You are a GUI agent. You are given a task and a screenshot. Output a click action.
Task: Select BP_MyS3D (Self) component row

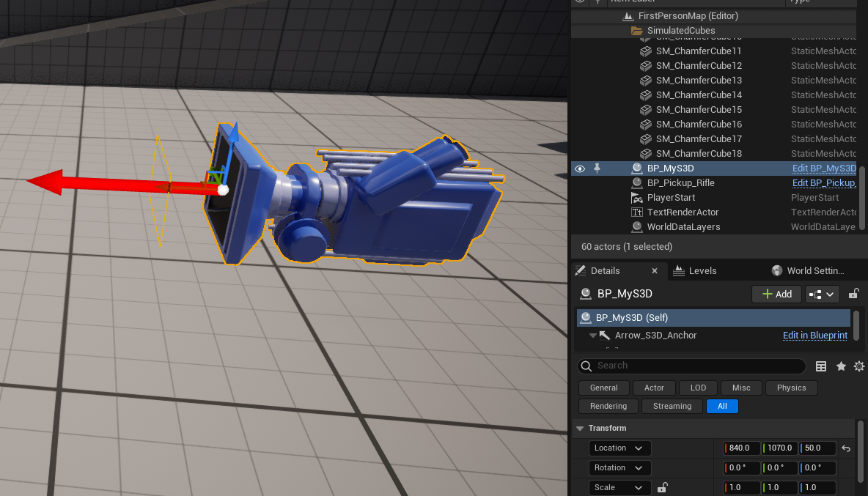click(x=713, y=318)
